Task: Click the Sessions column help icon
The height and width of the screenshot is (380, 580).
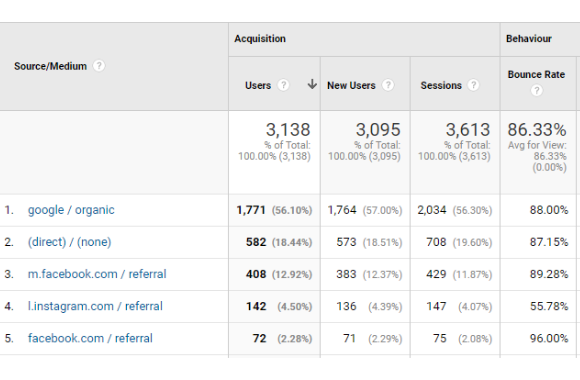Action: point(473,85)
